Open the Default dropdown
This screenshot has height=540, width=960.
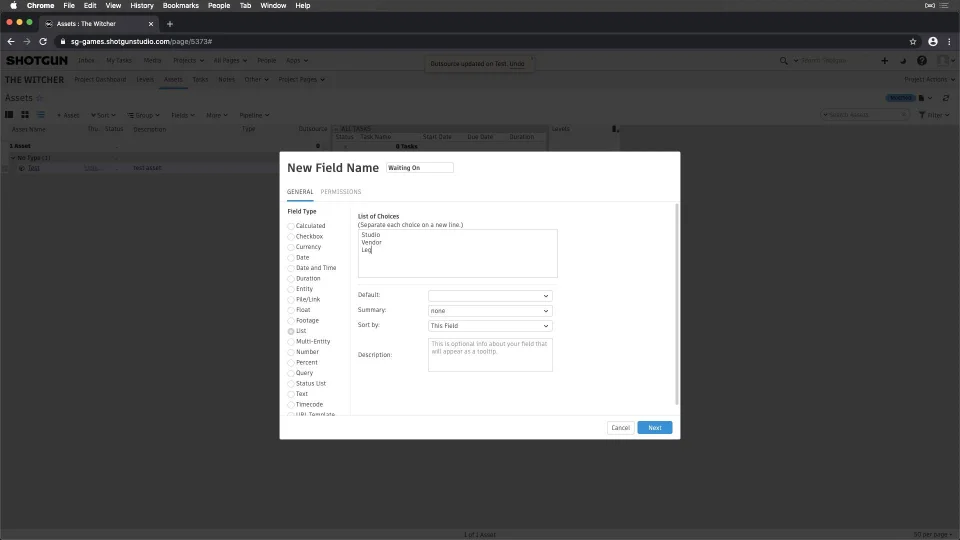point(490,296)
